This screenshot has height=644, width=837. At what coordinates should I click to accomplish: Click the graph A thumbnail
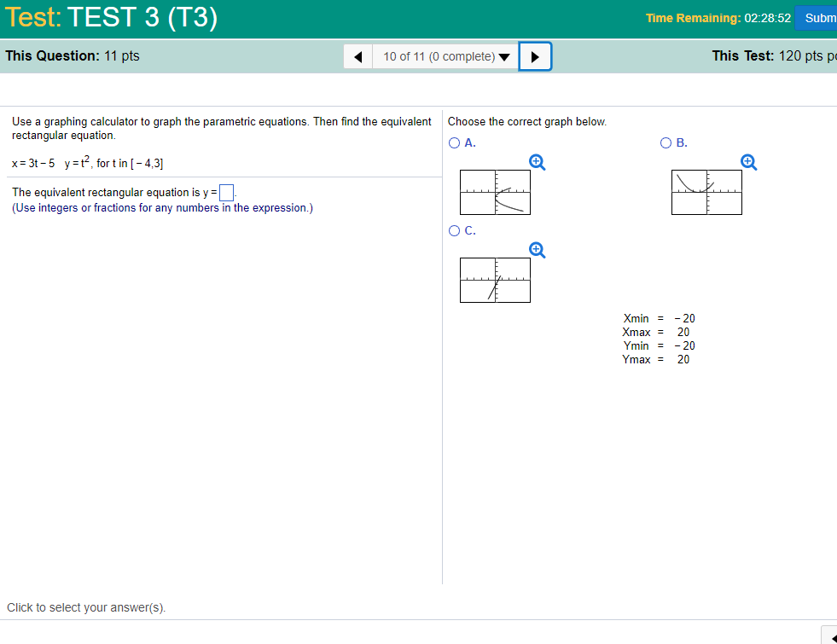[x=495, y=193]
